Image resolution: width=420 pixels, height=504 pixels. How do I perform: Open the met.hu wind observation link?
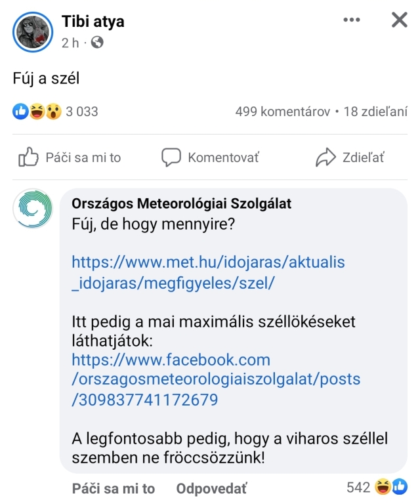click(208, 272)
